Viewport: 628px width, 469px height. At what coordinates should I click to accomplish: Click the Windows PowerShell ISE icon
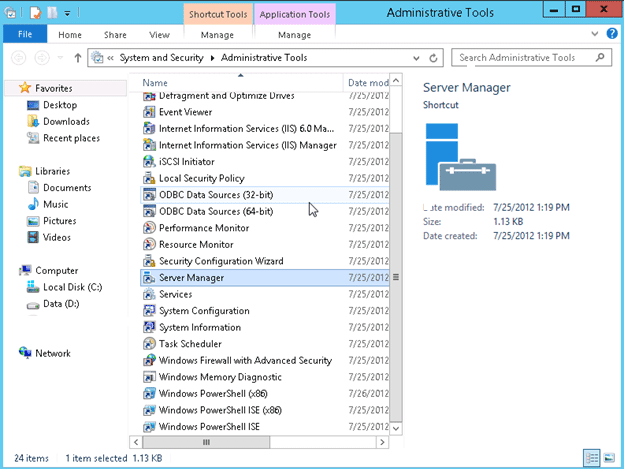(x=149, y=427)
